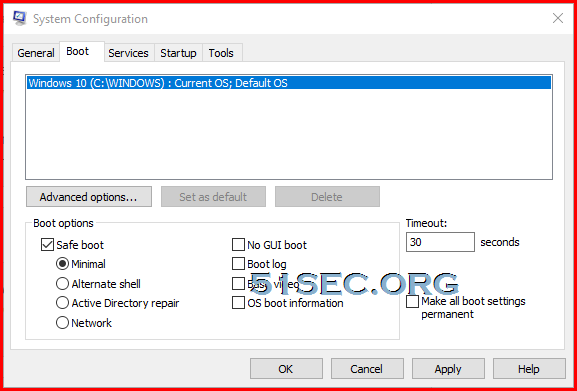This screenshot has width=577, height=391.
Task: Click the Cancel button
Action: (367, 369)
